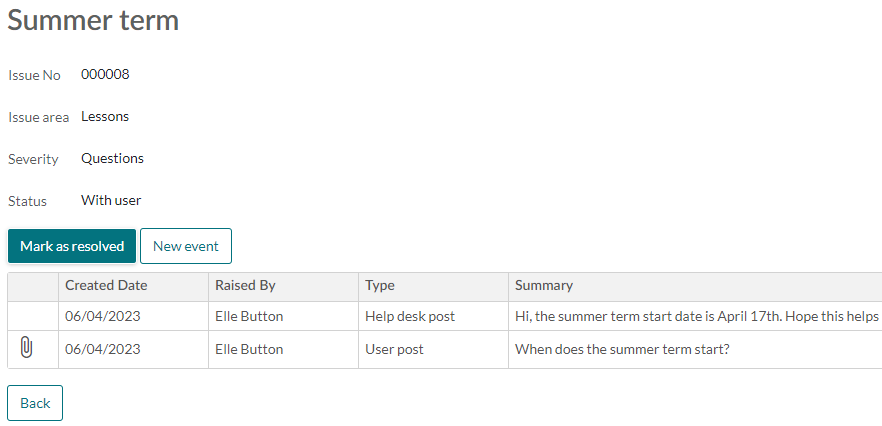Screen dimensions: 882x426
Task: Click Elle Button in Help desk post row
Action: tap(249, 316)
